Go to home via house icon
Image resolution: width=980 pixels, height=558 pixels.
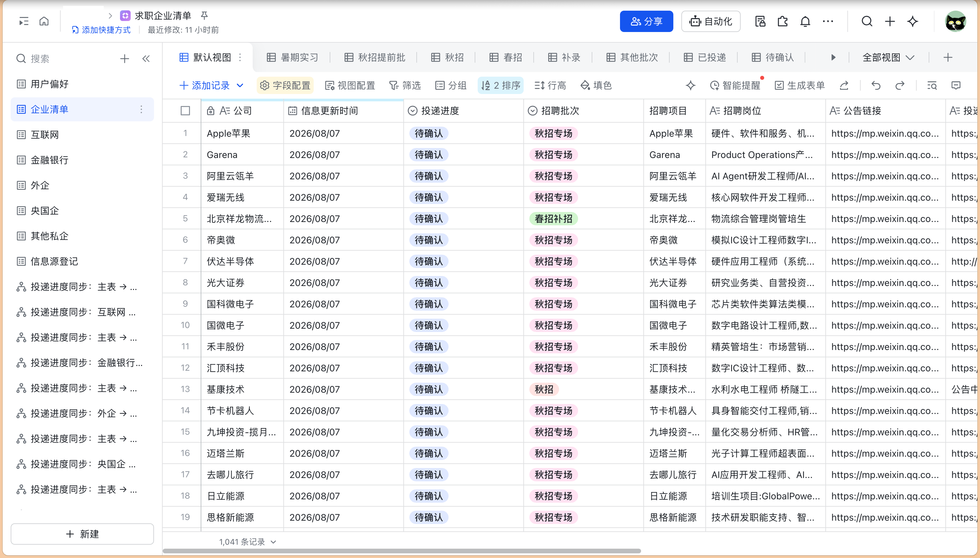coord(44,21)
